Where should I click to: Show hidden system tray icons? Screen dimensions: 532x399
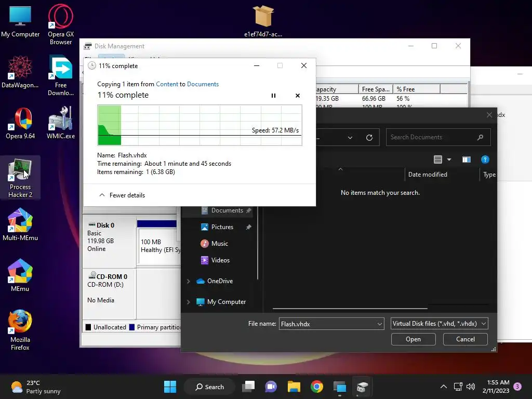[444, 387]
